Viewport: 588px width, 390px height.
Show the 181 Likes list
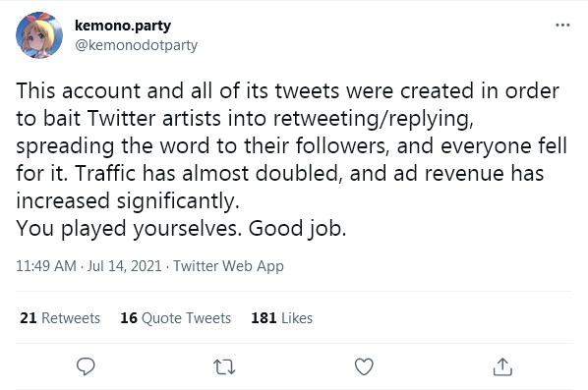pos(281,318)
